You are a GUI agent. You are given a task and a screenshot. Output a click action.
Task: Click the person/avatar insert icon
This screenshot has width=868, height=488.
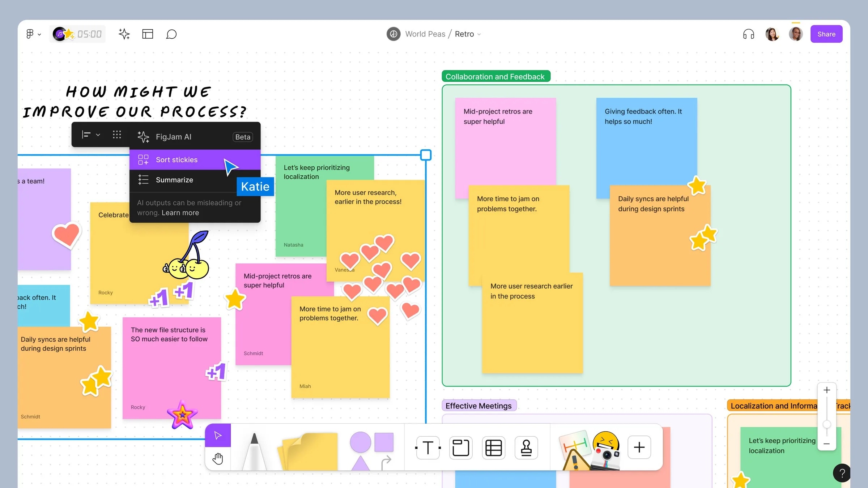pos(526,447)
